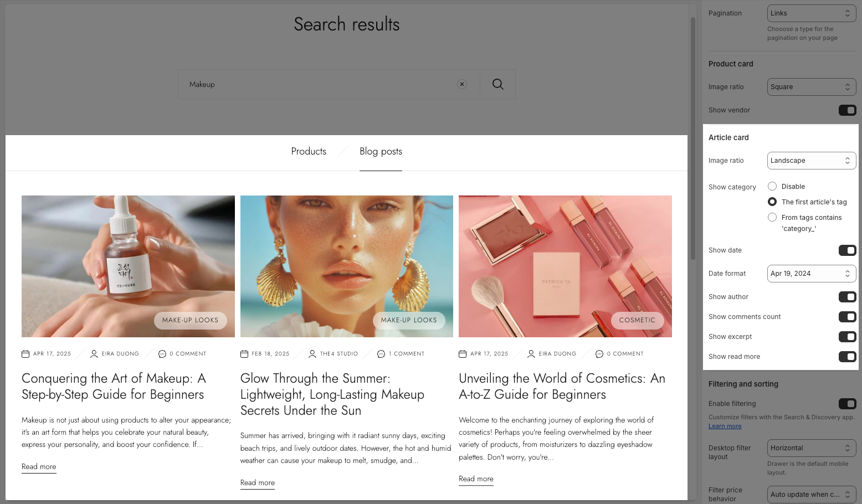Screen dimensions: 862x504
Task: Toggle the Show excerpt switch
Action: (847, 337)
